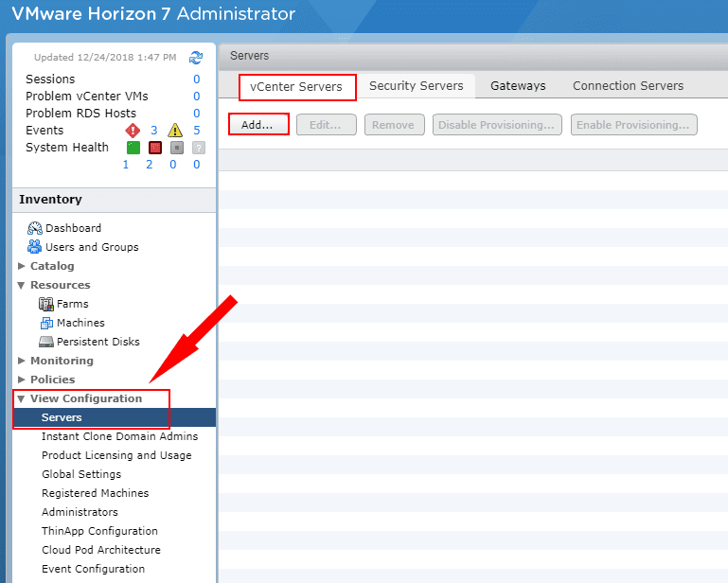Click the Farms icon
The width and height of the screenshot is (728, 583).
(x=46, y=304)
